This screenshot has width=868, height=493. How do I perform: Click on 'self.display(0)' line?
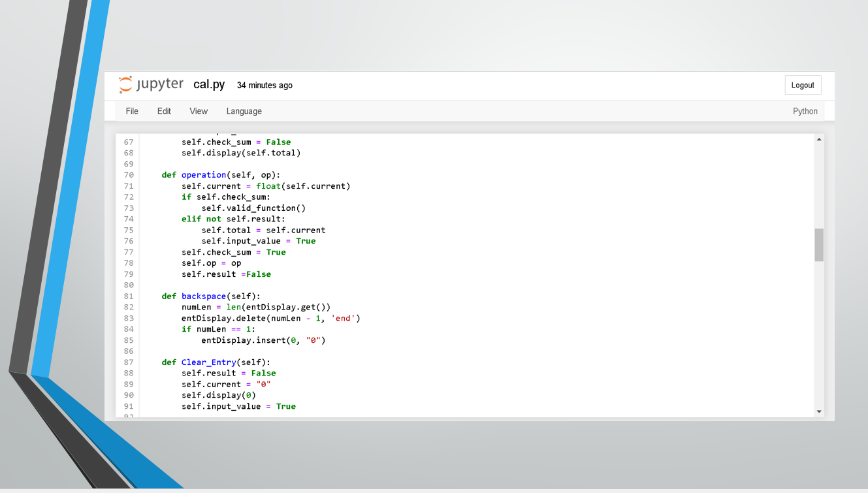pyautogui.click(x=219, y=395)
